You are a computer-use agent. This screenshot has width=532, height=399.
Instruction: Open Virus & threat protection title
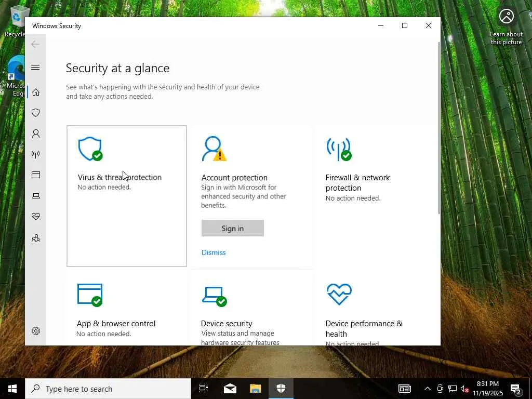click(119, 177)
